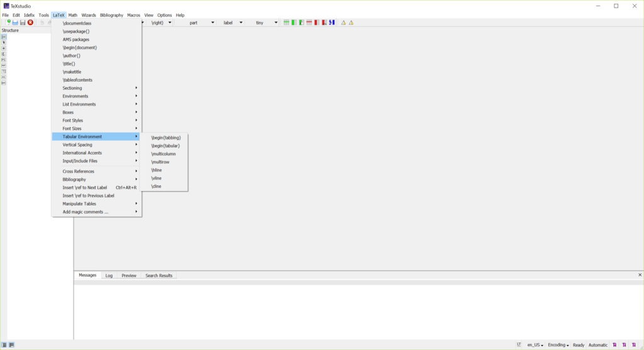Choose \multicolumn in Tabular Environment submenu
The height and width of the screenshot is (350, 644).
pyautogui.click(x=164, y=154)
